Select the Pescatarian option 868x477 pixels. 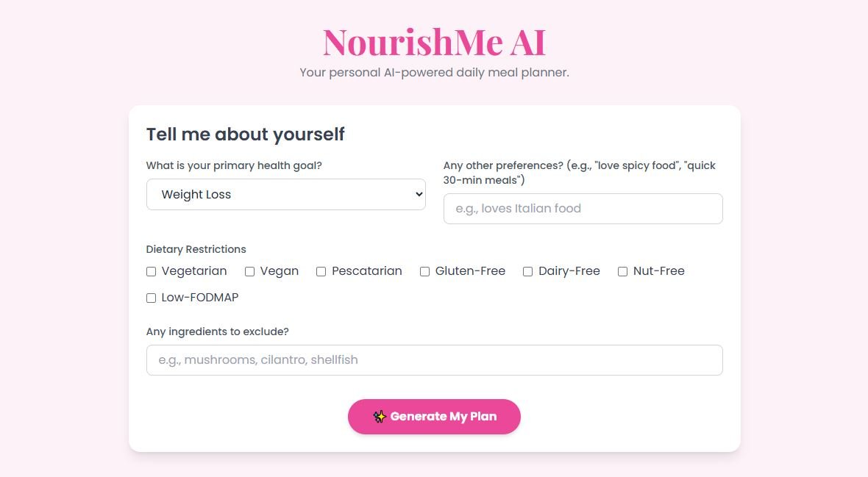tap(321, 271)
